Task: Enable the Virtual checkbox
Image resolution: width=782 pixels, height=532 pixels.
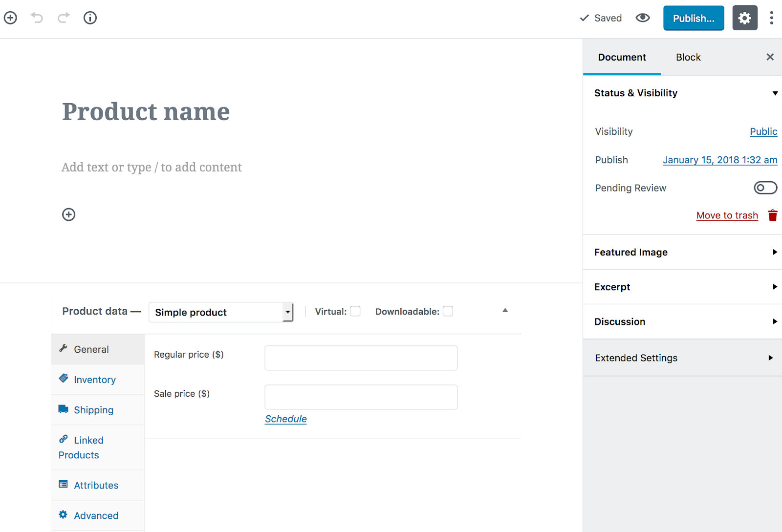Action: pyautogui.click(x=355, y=311)
